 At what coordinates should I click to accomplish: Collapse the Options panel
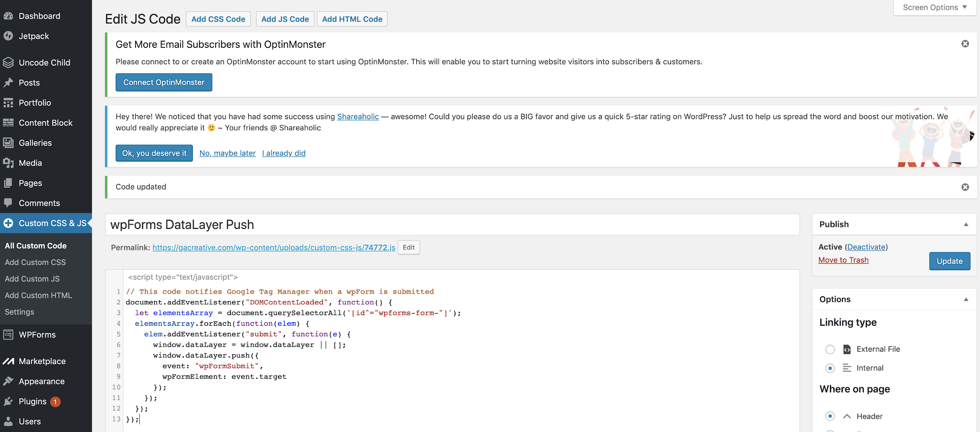point(966,299)
